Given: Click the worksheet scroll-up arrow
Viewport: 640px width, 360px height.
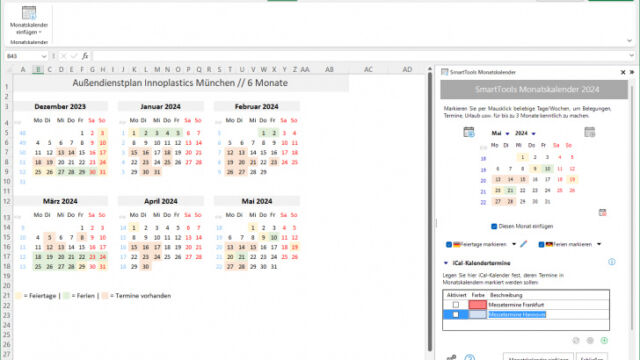Looking at the screenshot, I should click(x=429, y=69).
